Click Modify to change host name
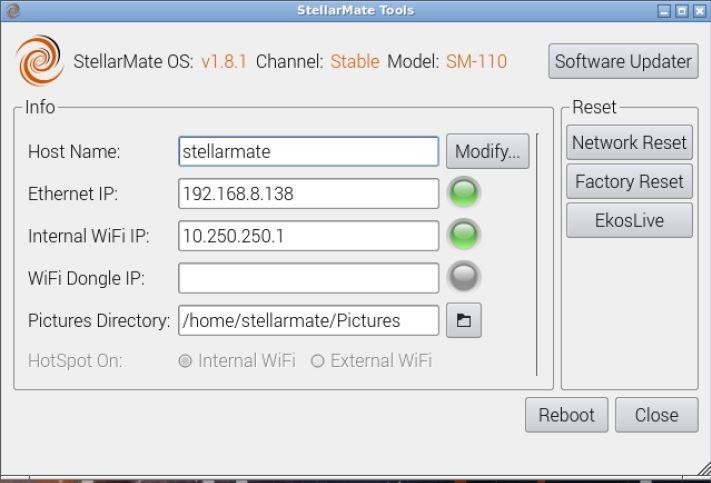Viewport: 711px width, 483px height. click(x=487, y=152)
